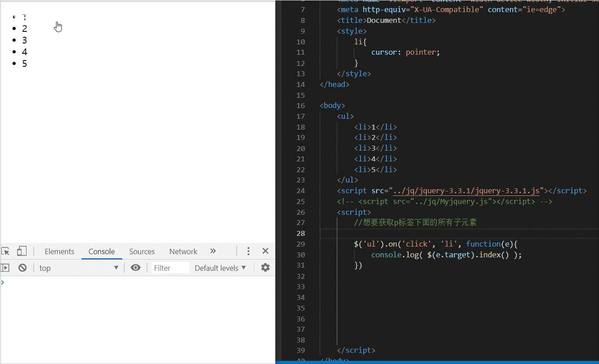
Task: Open DevTools three-dot menu
Action: point(248,251)
